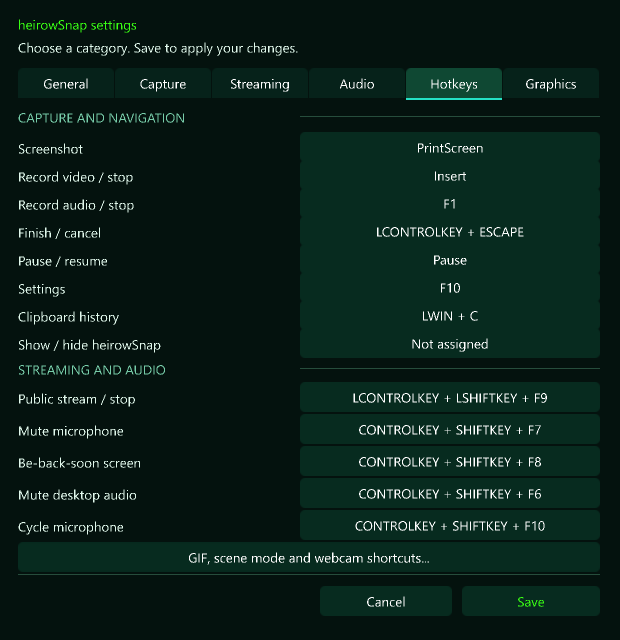Viewport: 620px width, 640px height.
Task: Click the Pause / resume label
Action: point(62,261)
